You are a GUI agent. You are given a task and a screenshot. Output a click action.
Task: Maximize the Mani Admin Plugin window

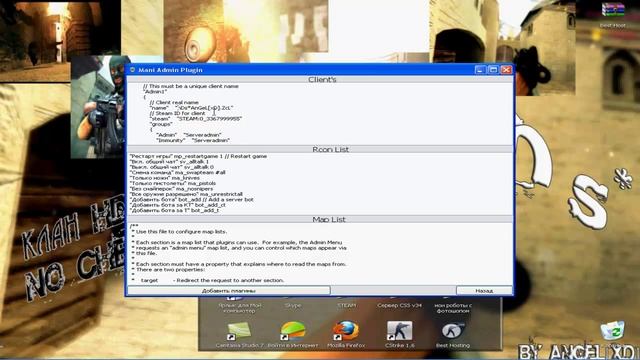tap(493, 70)
